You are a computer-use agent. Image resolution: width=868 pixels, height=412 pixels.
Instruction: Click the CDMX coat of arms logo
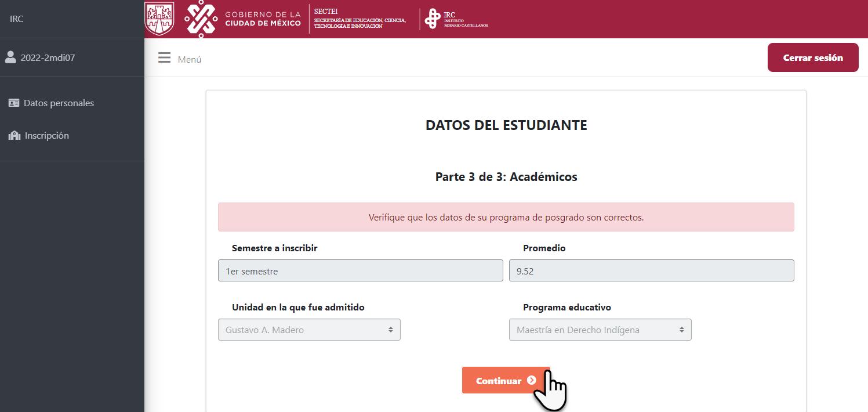(x=159, y=19)
